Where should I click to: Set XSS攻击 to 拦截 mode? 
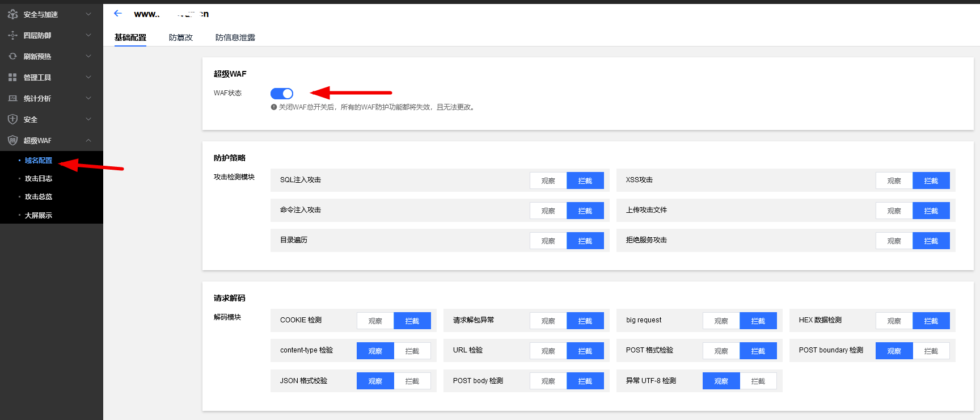pos(931,180)
